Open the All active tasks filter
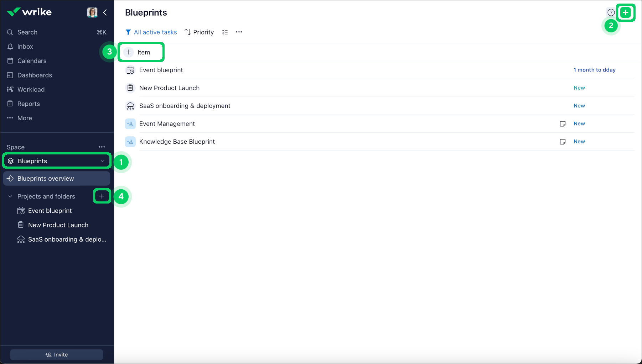Viewport: 642px width, 364px height. 151,32
